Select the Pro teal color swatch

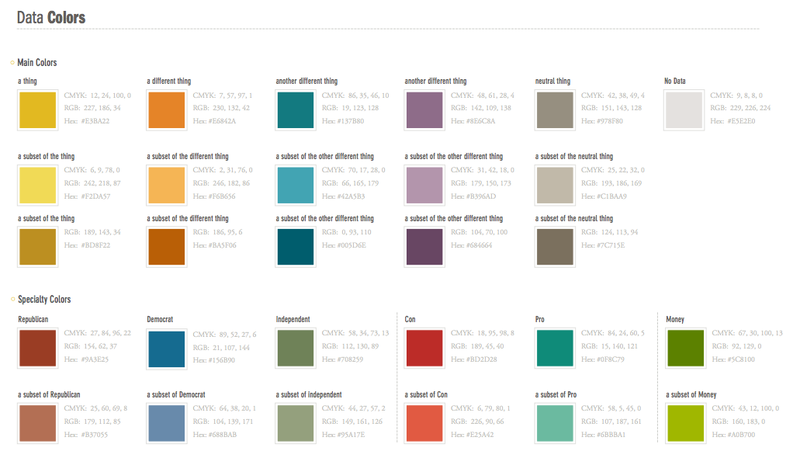[x=554, y=347]
